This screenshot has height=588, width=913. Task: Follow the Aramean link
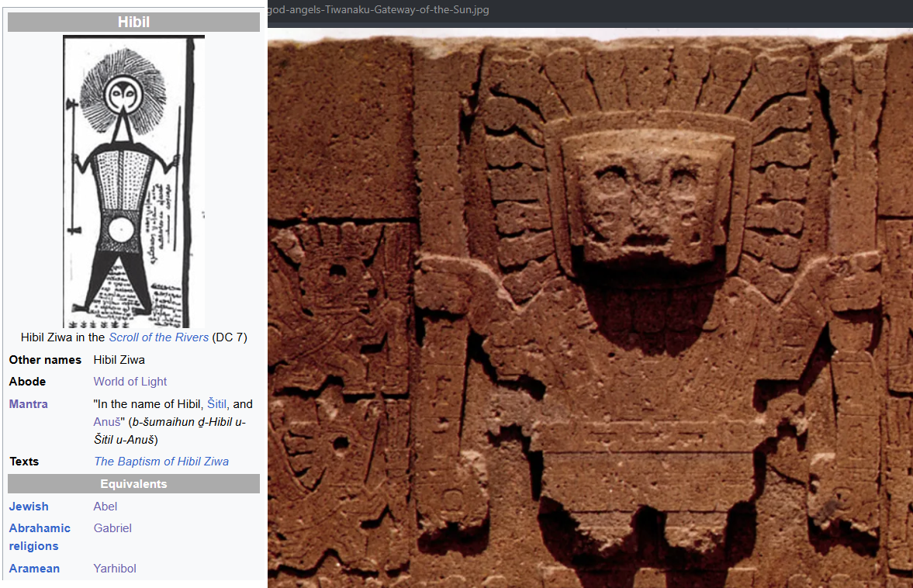pos(34,569)
